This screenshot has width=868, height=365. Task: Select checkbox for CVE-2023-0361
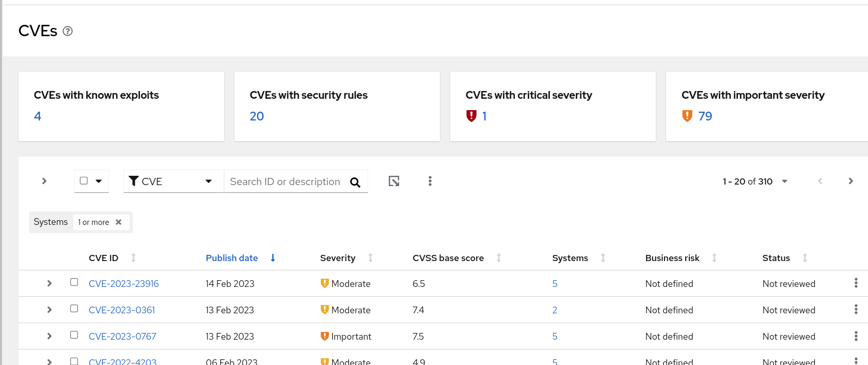[x=74, y=309]
